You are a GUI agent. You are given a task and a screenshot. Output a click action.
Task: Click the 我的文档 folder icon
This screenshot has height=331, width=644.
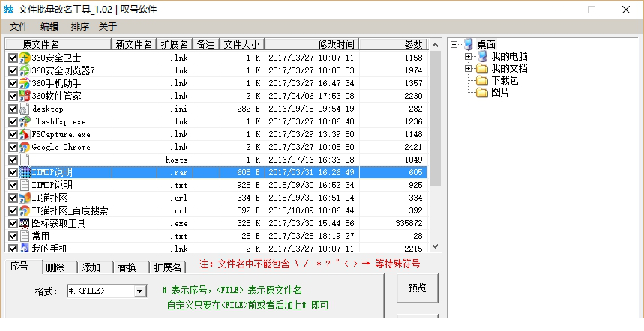(x=482, y=68)
